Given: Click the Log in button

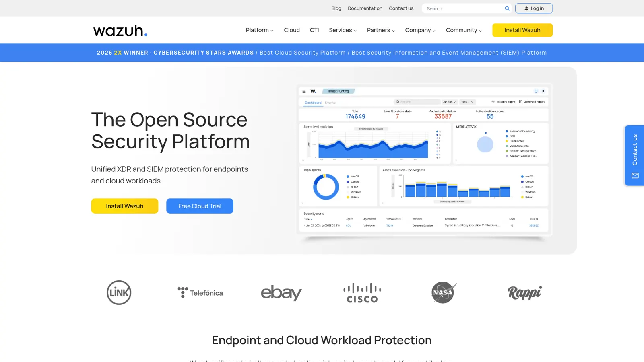Looking at the screenshot, I should coord(534,8).
